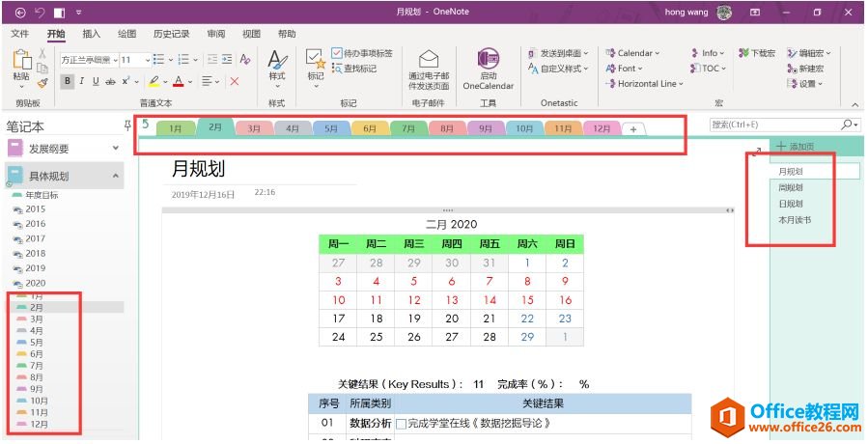
Task: Expand the page to full view arrow
Action: [x=757, y=151]
